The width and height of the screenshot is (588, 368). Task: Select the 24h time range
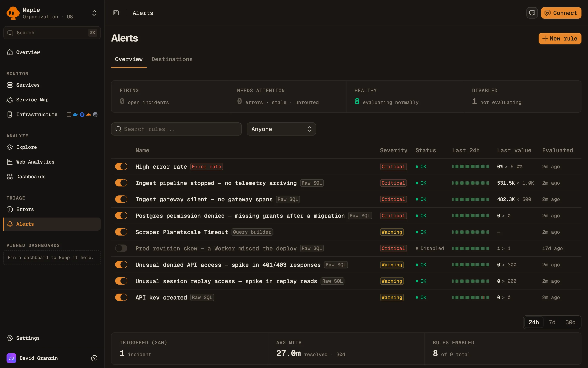[533, 322]
